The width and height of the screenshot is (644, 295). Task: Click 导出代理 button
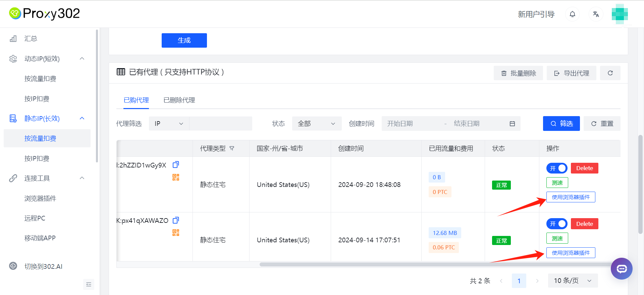pos(572,73)
